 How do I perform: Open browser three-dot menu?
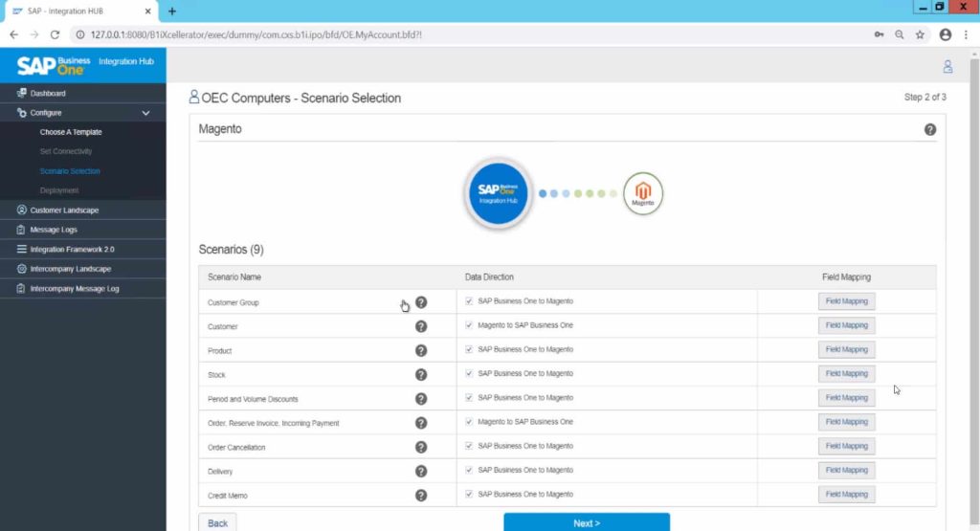967,35
